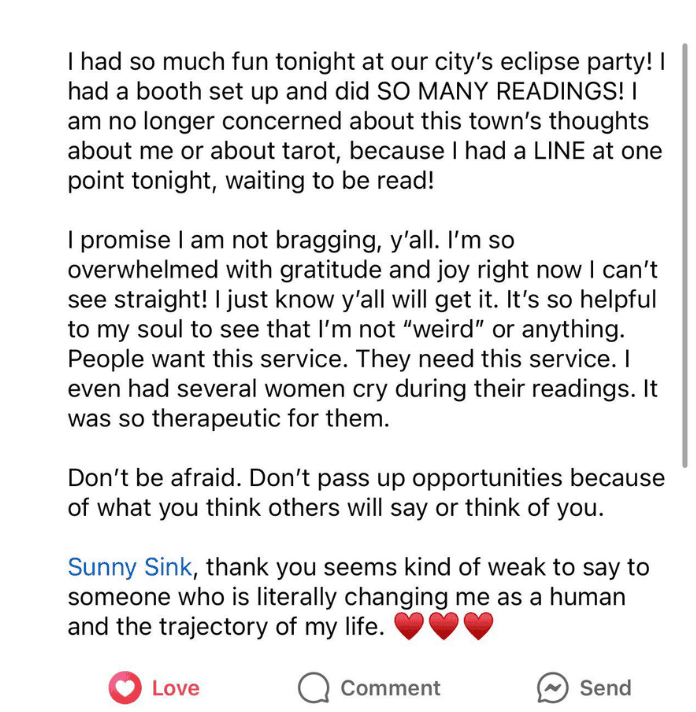Toggle the Love reaction text label

coord(176,688)
